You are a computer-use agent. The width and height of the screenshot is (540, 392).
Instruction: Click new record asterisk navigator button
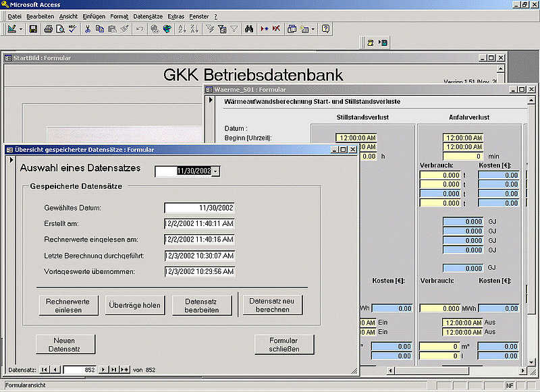pos(125,370)
